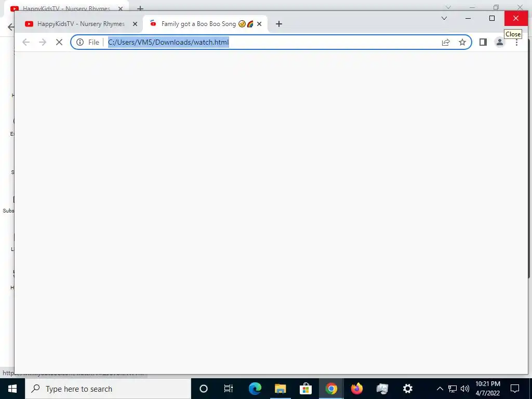View site information icon next to File
The width and height of the screenshot is (532, 399).
pos(80,42)
